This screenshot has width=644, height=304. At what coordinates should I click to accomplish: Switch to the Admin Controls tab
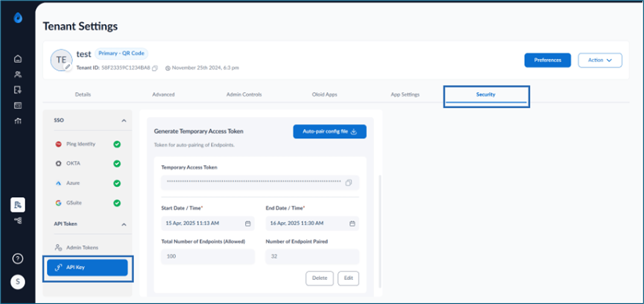click(x=244, y=95)
